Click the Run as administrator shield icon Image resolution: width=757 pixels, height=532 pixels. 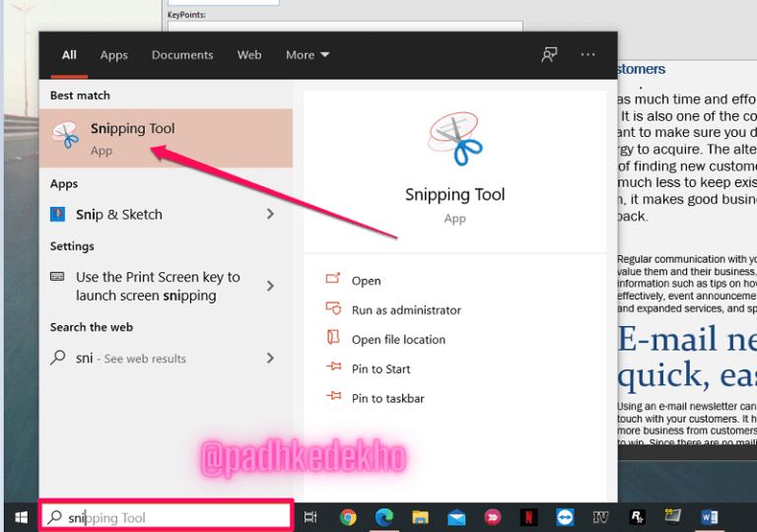pos(333,308)
